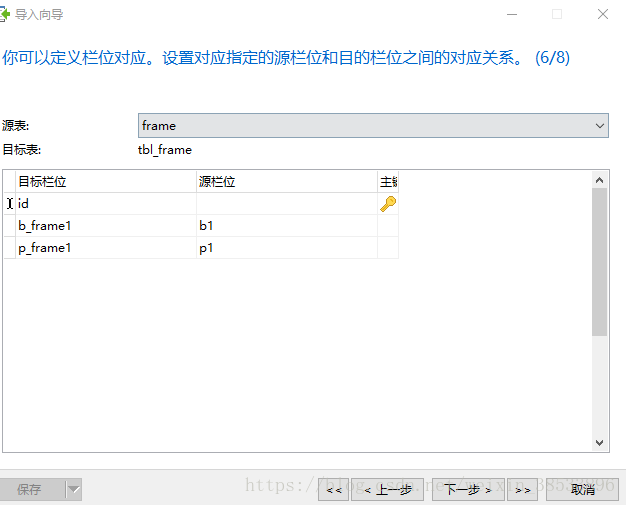Go back with the 上一步 button
Viewport: 626px width, 505px height.
387,489
